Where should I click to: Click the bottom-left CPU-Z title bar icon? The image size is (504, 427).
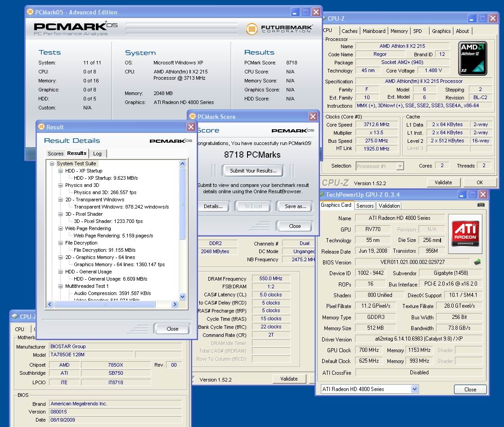point(15,316)
